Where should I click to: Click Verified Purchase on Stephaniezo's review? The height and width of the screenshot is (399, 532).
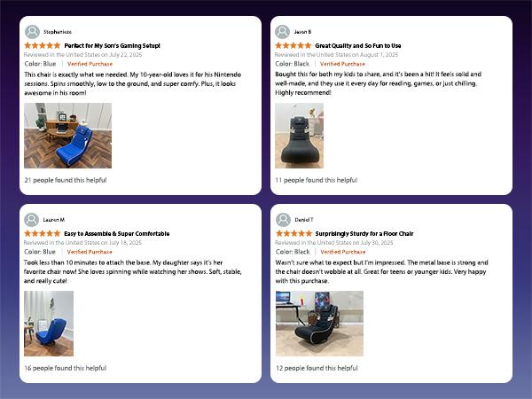click(90, 64)
